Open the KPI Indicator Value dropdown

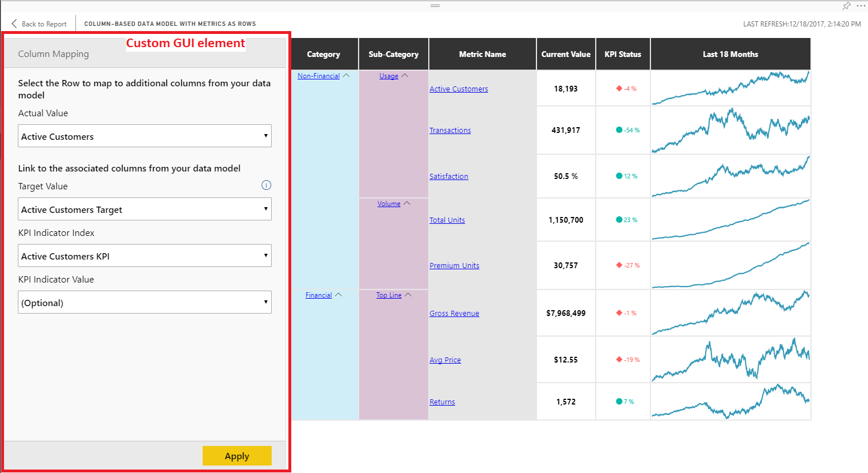(144, 302)
